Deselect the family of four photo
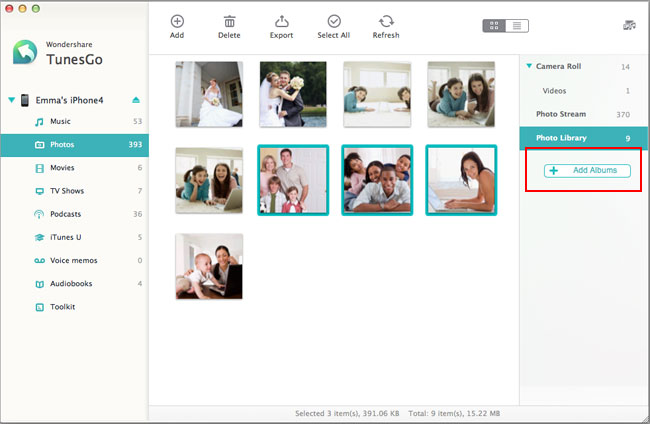Screen dimensions: 650x424 tap(293, 180)
